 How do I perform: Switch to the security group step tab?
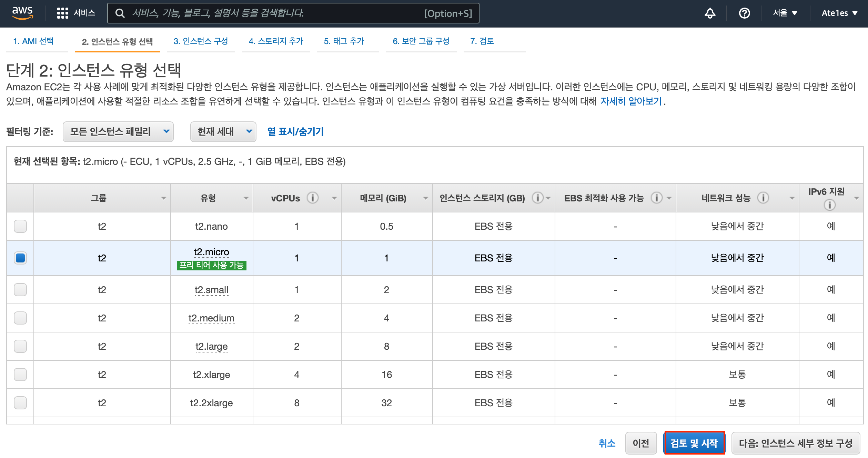(421, 41)
